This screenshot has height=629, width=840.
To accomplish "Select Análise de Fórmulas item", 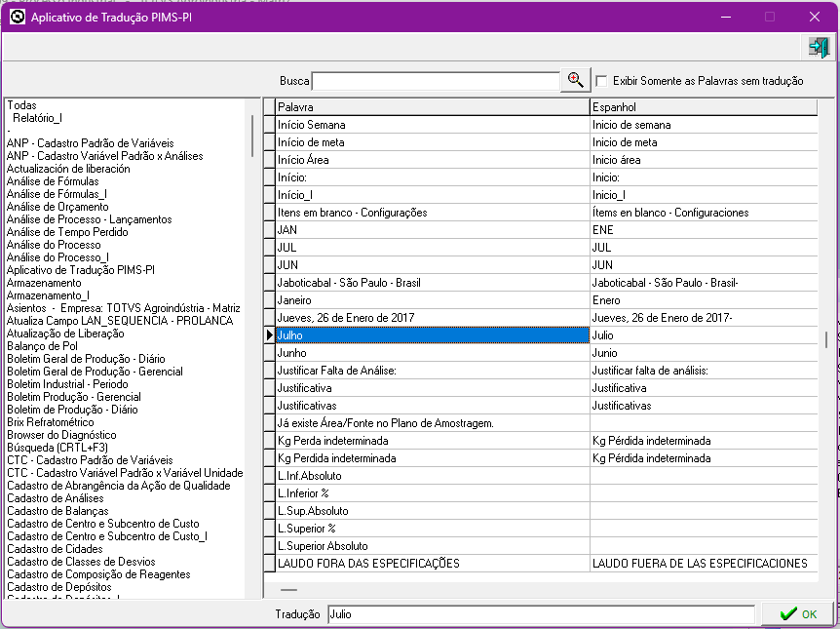I will 53,181.
